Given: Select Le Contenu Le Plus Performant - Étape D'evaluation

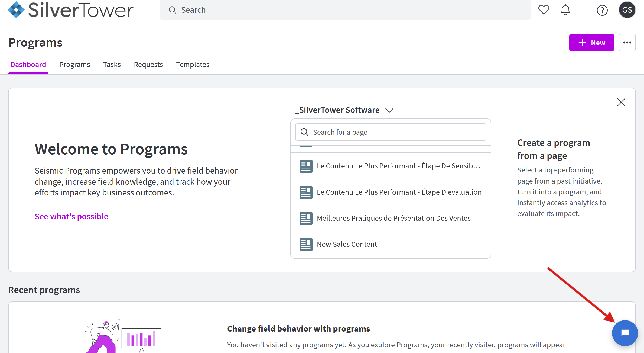Looking at the screenshot, I should coord(399,192).
